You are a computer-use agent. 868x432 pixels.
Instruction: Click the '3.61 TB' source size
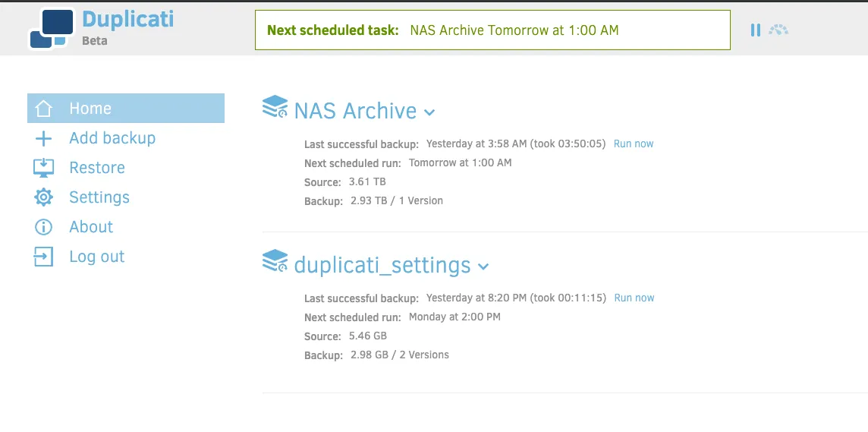(x=367, y=181)
